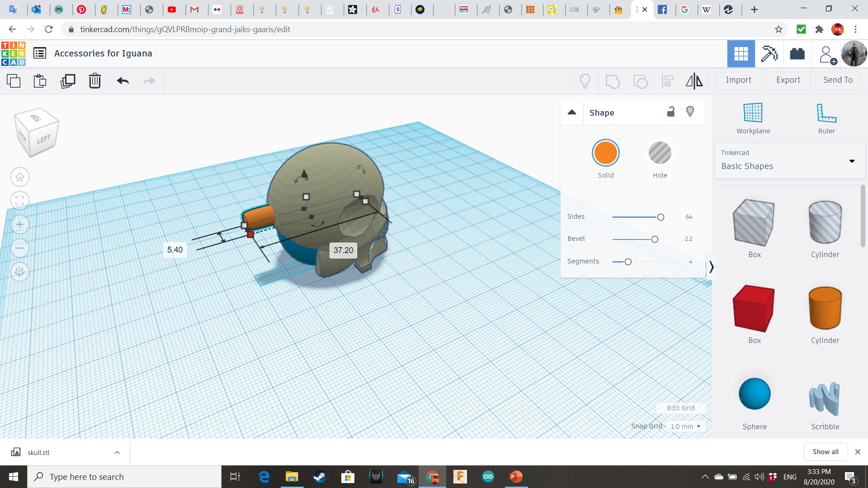Image resolution: width=868 pixels, height=488 pixels.
Task: Collapse the Shape panel
Action: [572, 113]
